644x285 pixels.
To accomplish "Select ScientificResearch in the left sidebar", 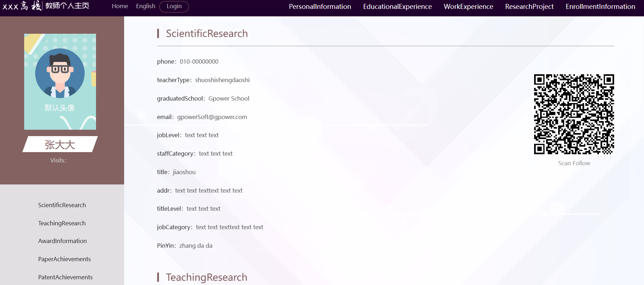I will coord(62,205).
